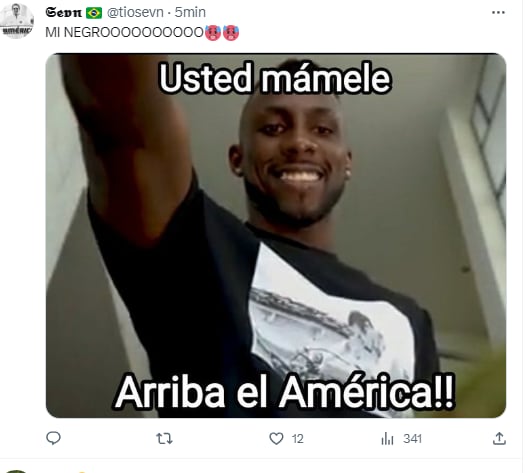The height and width of the screenshot is (473, 530).
Task: Click the view count 341
Action: (x=412, y=439)
